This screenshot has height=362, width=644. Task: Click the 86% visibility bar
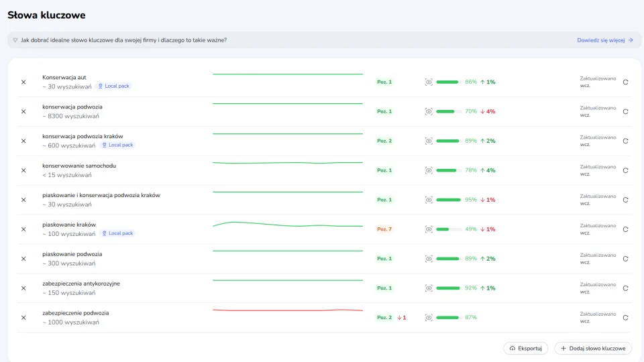[449, 82]
